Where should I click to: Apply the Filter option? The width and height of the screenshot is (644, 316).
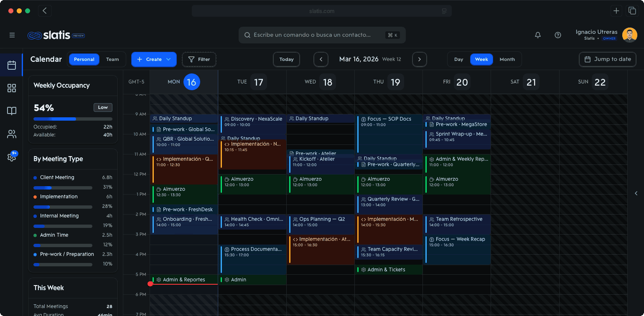[199, 59]
